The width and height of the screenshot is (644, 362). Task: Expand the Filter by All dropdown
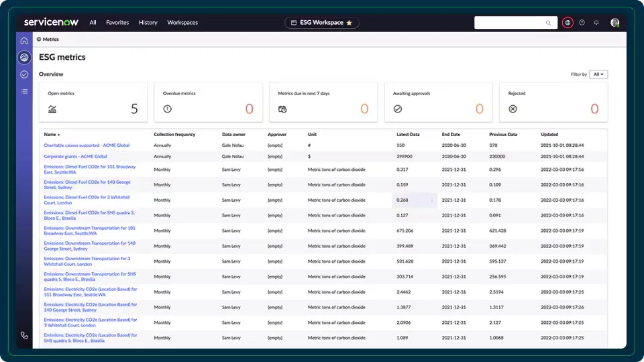point(598,74)
